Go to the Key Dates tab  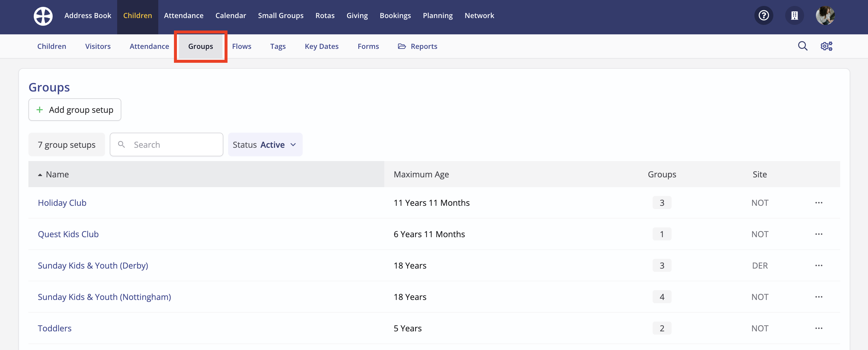tap(322, 46)
